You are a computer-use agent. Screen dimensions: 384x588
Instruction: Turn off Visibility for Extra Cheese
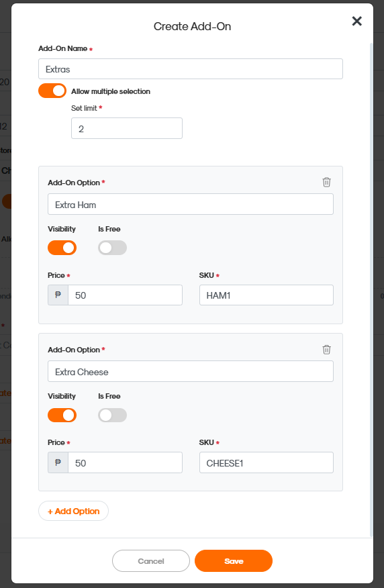click(62, 415)
